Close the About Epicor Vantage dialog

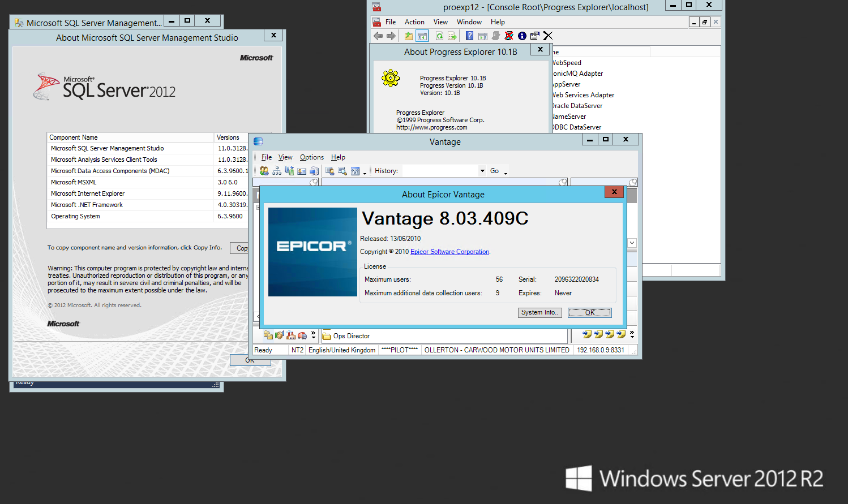coord(614,192)
